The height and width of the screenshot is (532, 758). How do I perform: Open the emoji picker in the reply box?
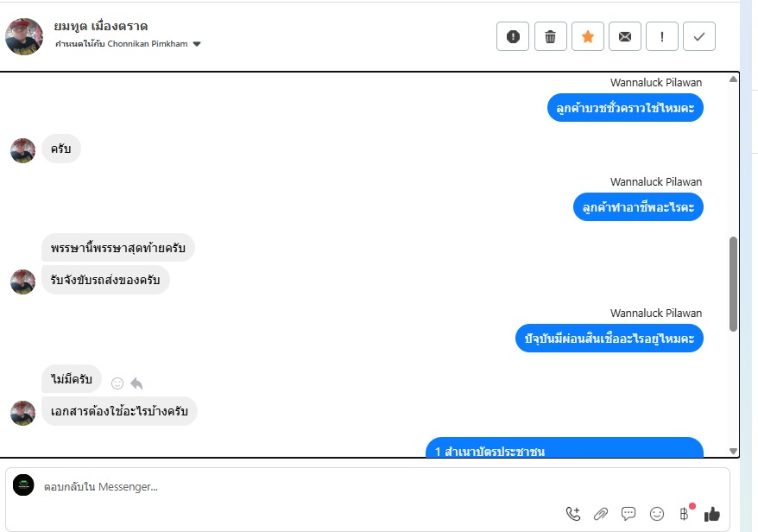coord(656,514)
